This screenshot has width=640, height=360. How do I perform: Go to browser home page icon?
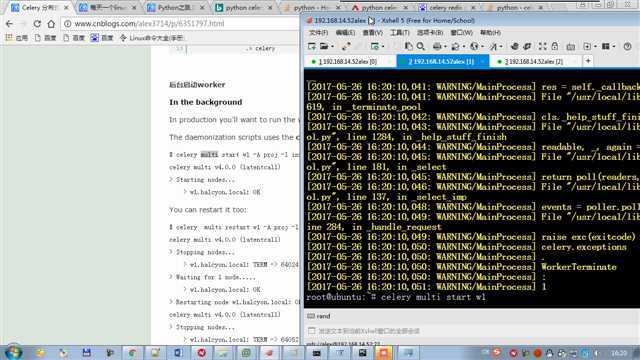click(x=51, y=24)
